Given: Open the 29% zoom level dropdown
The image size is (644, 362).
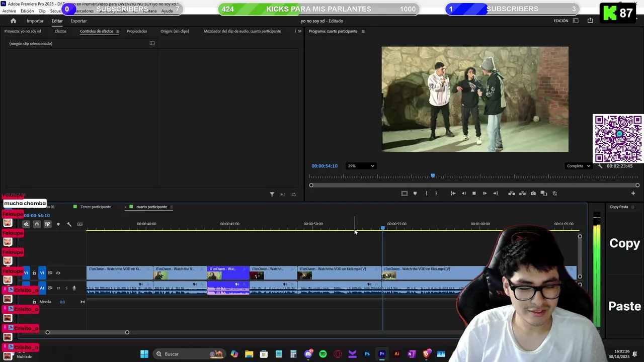Looking at the screenshot, I should click(361, 166).
